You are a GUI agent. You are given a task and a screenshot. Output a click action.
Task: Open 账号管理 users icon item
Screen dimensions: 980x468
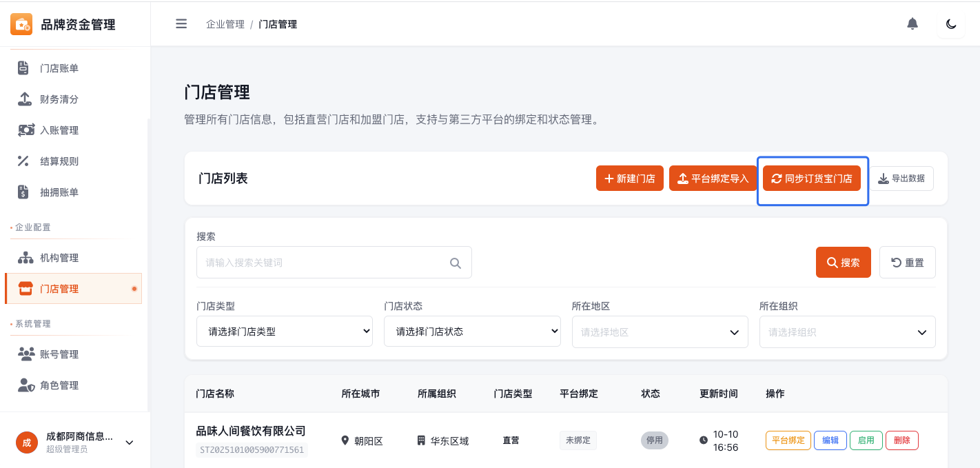[59, 354]
